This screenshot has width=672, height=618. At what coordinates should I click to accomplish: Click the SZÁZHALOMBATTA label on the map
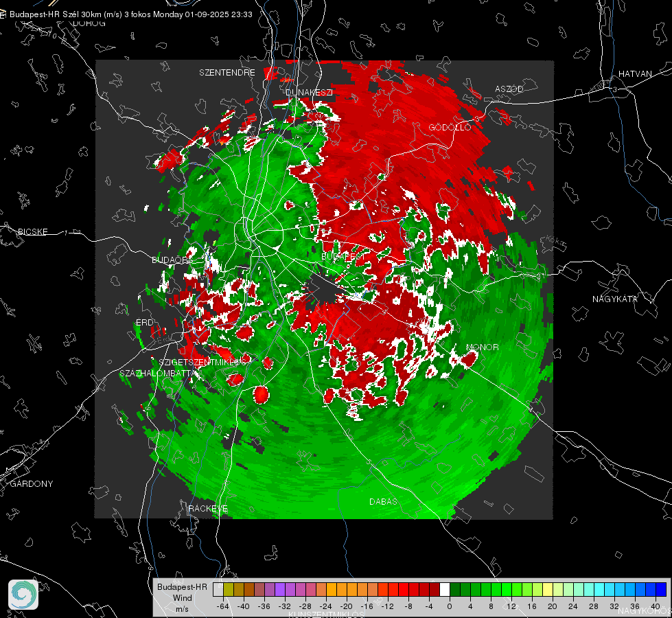[x=158, y=374]
